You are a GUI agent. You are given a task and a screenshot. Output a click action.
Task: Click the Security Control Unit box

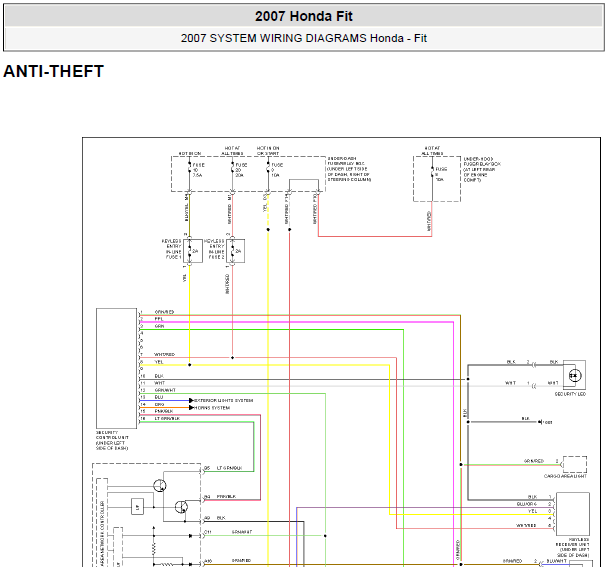pyautogui.click(x=117, y=368)
